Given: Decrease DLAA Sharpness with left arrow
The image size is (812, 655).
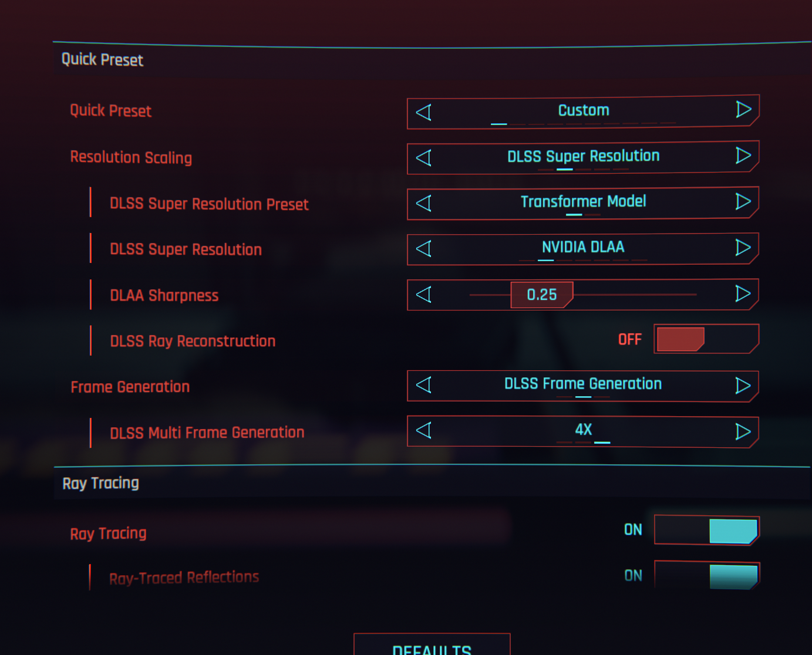Looking at the screenshot, I should [x=423, y=294].
